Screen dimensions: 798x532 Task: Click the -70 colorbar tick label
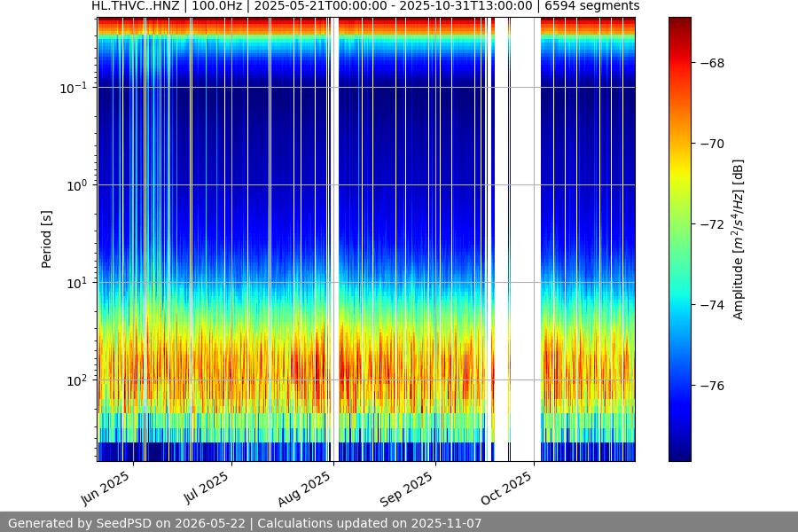[712, 144]
